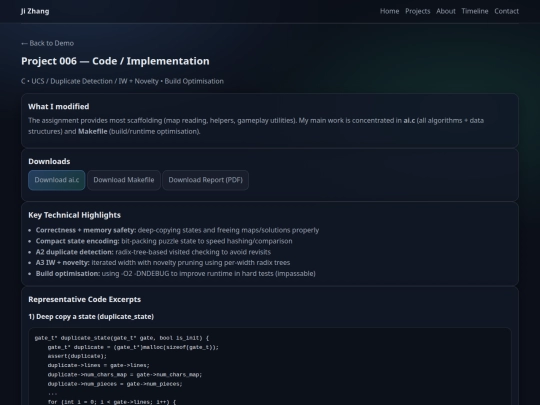Click the for loop code line
The height and width of the screenshot is (405, 540).
[112, 402]
